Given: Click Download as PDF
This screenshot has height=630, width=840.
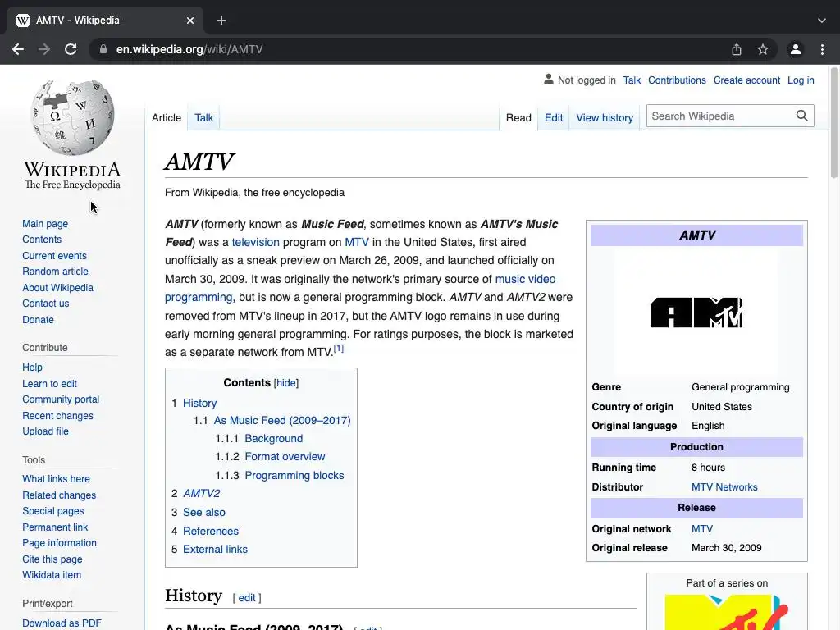Looking at the screenshot, I should [62, 623].
